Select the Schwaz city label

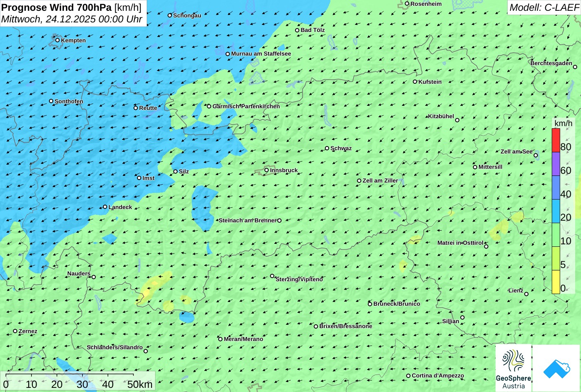click(341, 148)
